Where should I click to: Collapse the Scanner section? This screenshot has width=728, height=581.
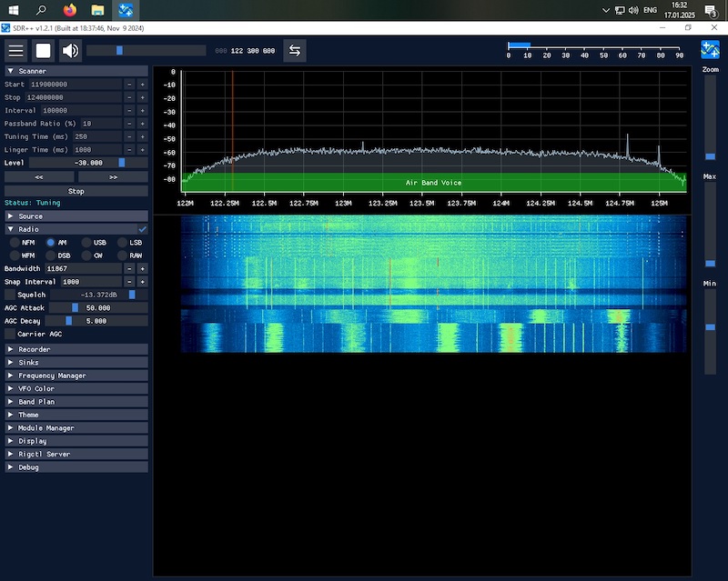tap(76, 71)
